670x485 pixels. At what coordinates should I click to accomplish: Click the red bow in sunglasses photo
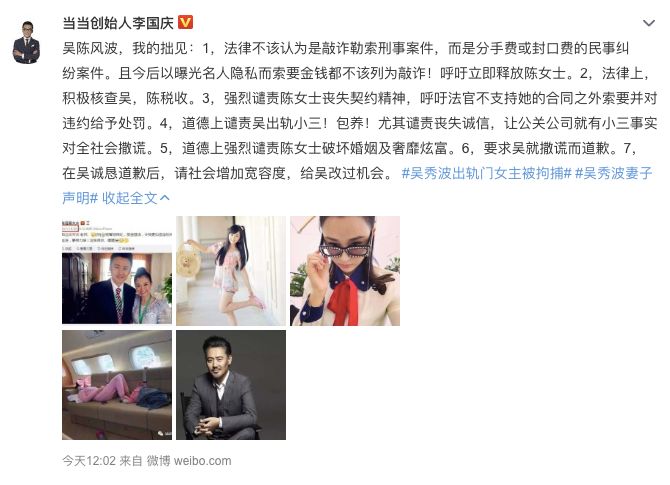point(345,301)
